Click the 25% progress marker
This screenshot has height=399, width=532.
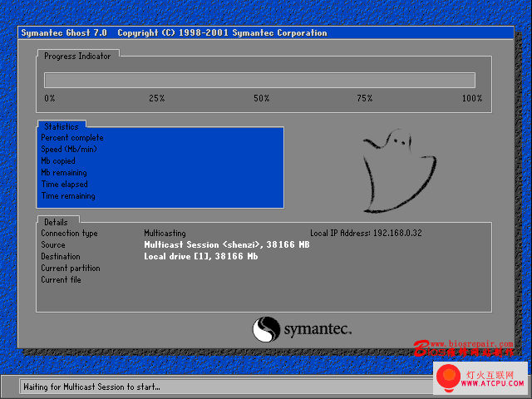click(157, 98)
